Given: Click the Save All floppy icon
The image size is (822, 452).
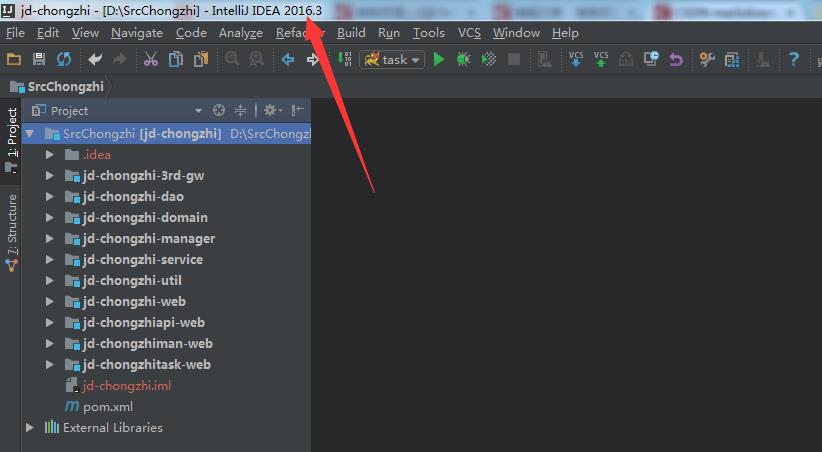Looking at the screenshot, I should (x=39, y=59).
